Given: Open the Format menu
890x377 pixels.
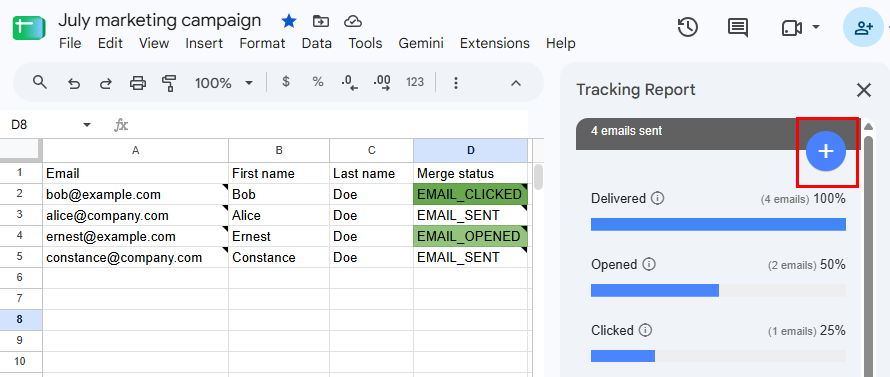Looking at the screenshot, I should coord(262,44).
